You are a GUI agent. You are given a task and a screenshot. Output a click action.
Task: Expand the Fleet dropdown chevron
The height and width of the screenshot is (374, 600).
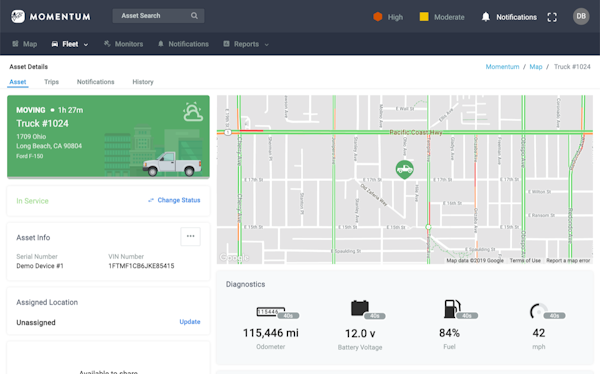pyautogui.click(x=86, y=45)
